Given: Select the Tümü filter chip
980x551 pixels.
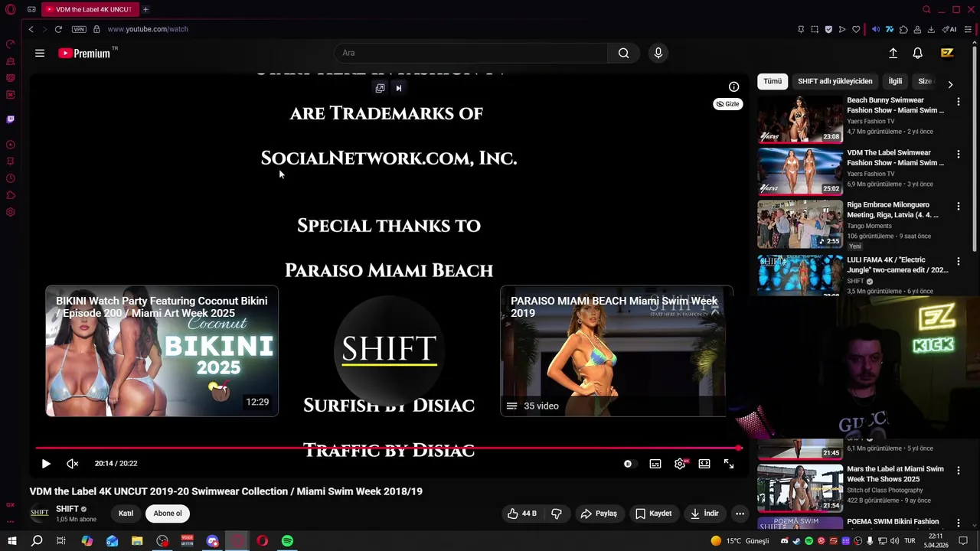Looking at the screenshot, I should 773,81.
